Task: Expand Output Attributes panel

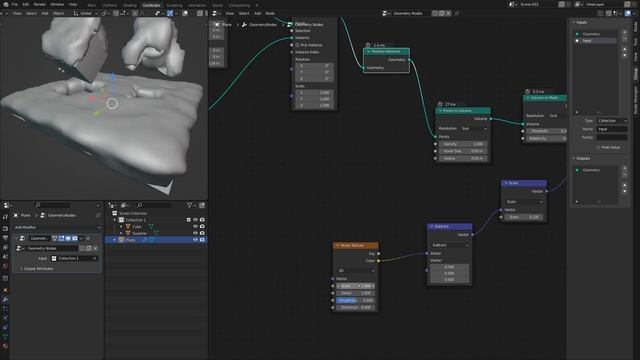Action: point(37,269)
